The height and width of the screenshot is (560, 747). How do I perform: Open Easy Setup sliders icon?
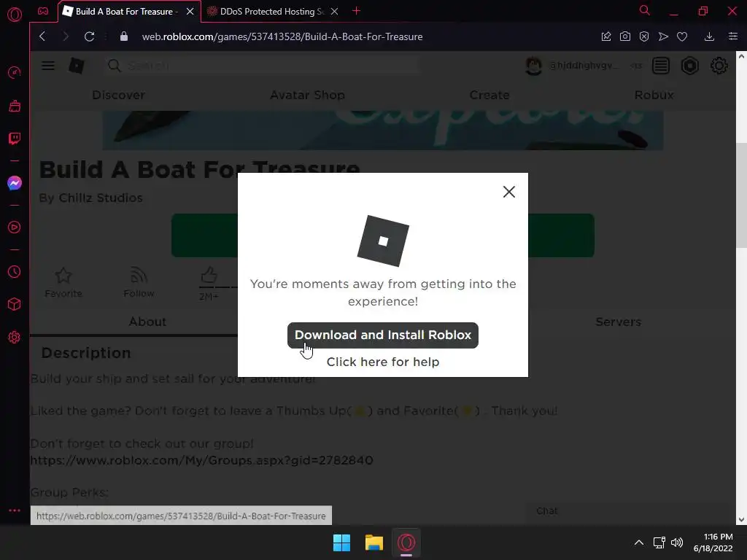tap(733, 36)
